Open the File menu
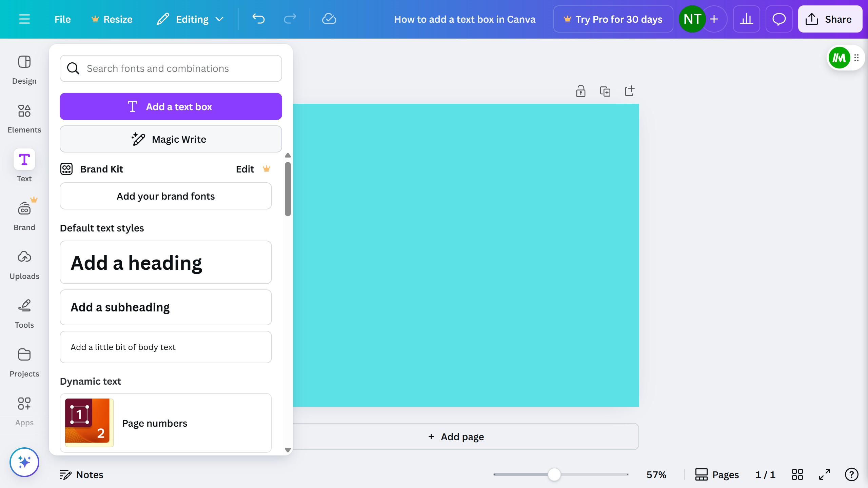868x488 pixels. 62,19
